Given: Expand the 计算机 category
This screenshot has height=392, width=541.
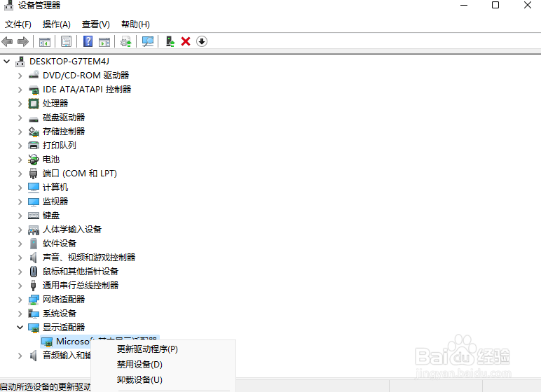Looking at the screenshot, I should tap(20, 188).
